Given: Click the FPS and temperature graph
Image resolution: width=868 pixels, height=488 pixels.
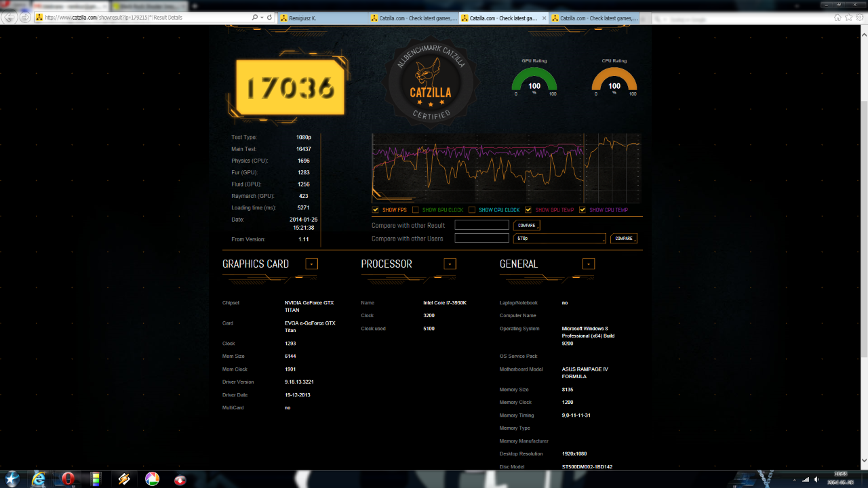Looking at the screenshot, I should (x=506, y=168).
